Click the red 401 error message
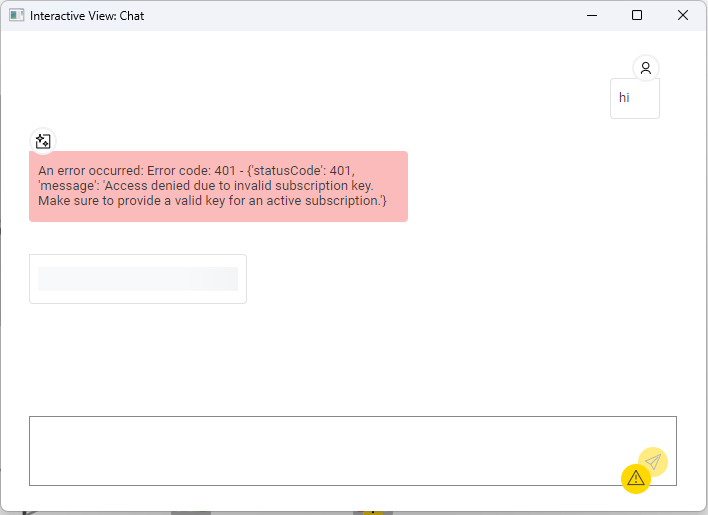This screenshot has height=515, width=708. pyautogui.click(x=218, y=186)
